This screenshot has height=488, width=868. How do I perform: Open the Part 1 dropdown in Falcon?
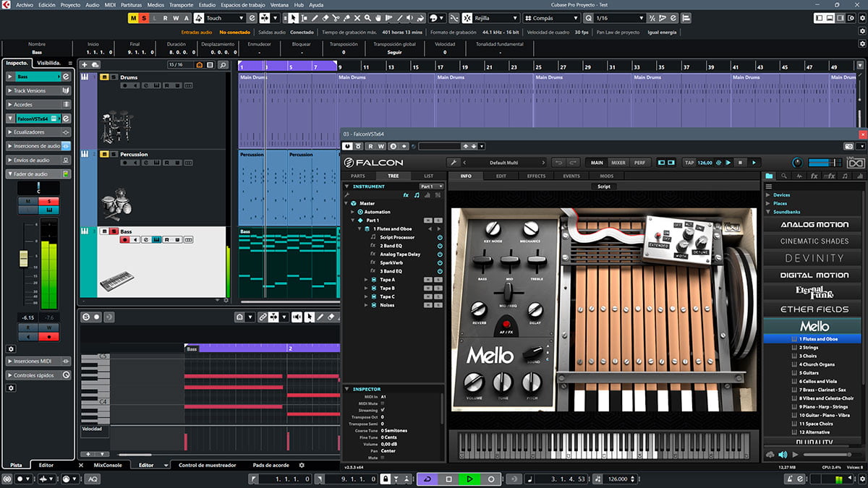(x=431, y=187)
